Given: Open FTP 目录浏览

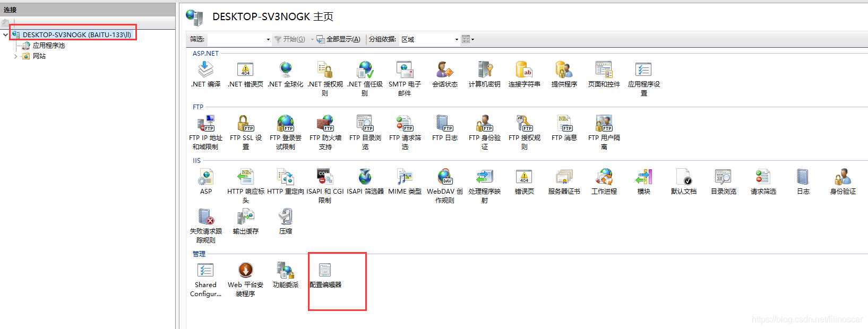Looking at the screenshot, I should pyautogui.click(x=365, y=132).
